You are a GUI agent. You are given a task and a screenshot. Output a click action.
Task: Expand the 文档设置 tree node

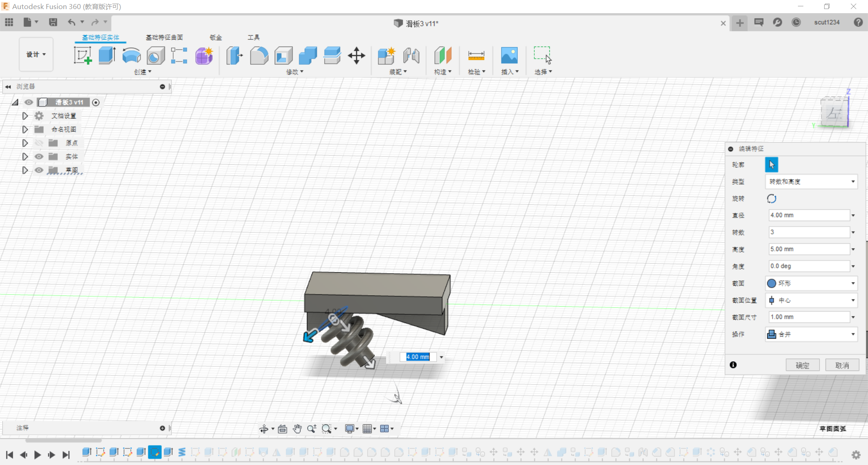click(25, 116)
